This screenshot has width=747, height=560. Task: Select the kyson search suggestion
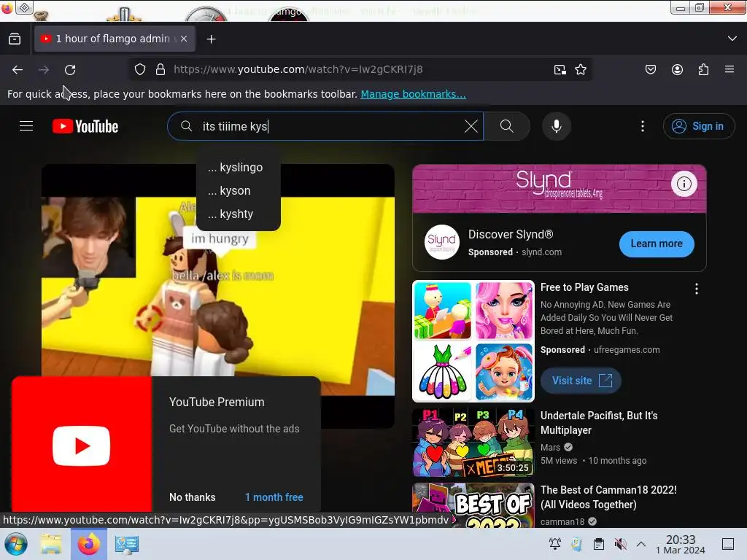point(239,190)
